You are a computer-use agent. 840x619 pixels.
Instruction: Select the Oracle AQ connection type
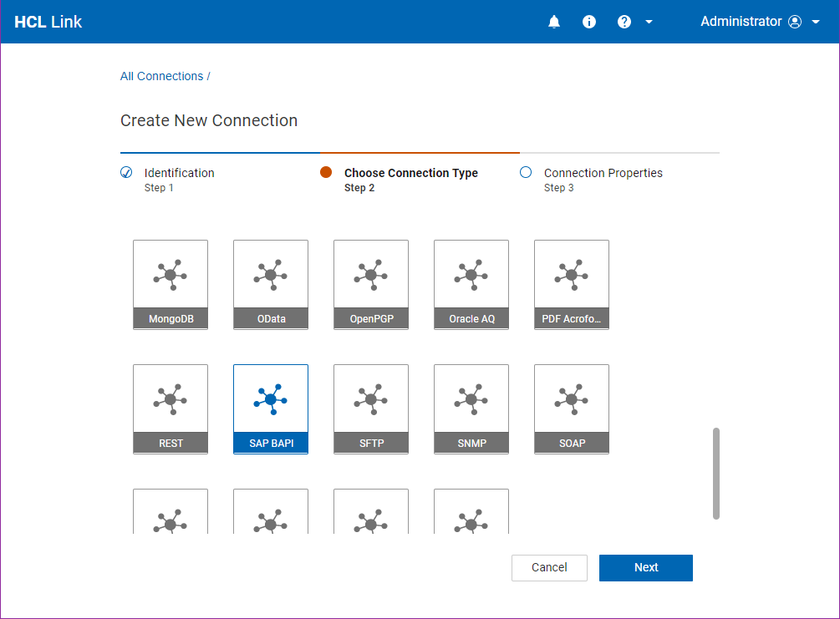pos(471,284)
